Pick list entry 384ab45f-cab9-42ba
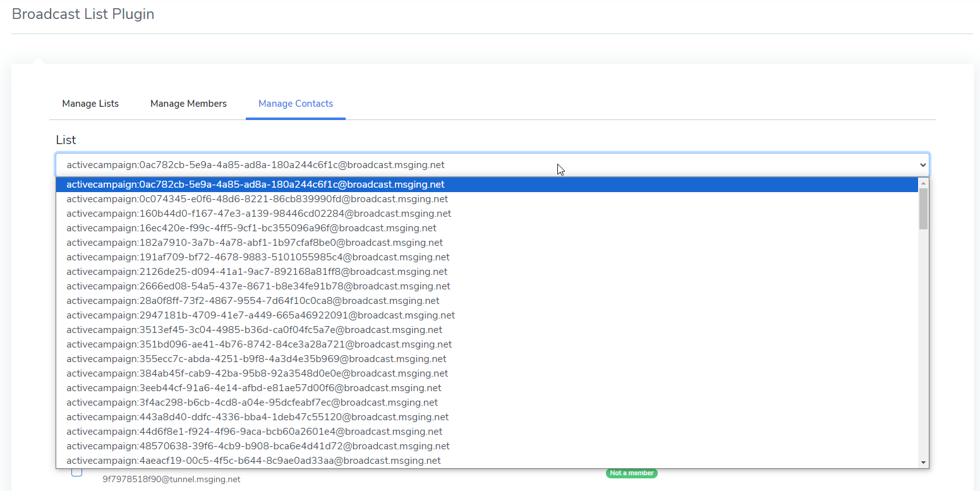The width and height of the screenshot is (980, 491). [487, 373]
